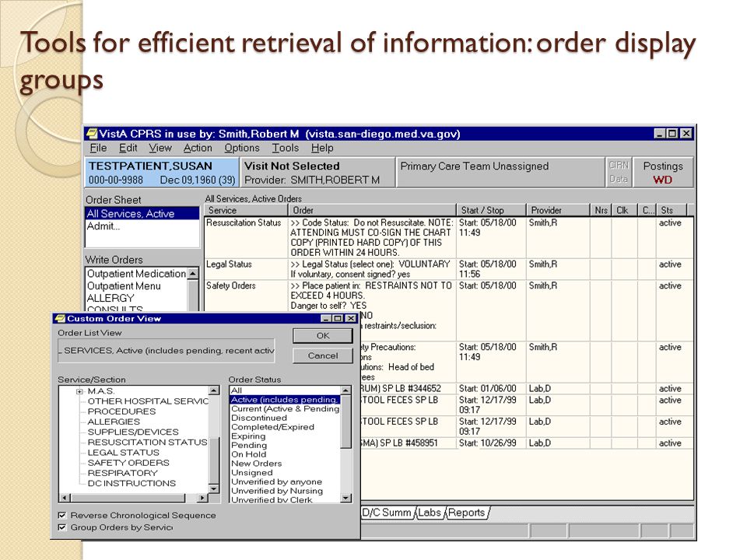
Task: Click the Postings WD button
Action: click(663, 173)
